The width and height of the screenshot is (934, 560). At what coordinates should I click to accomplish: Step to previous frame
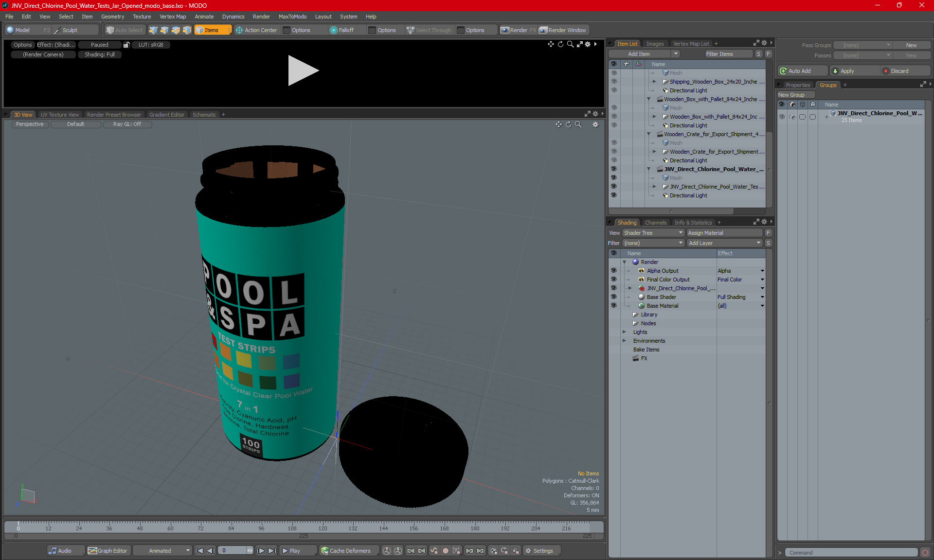211,551
